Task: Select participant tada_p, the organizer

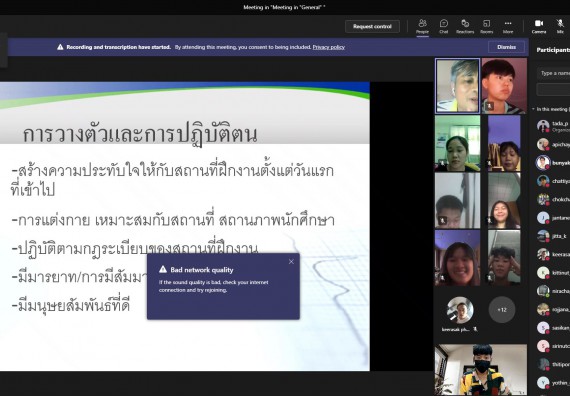Action: (x=553, y=126)
